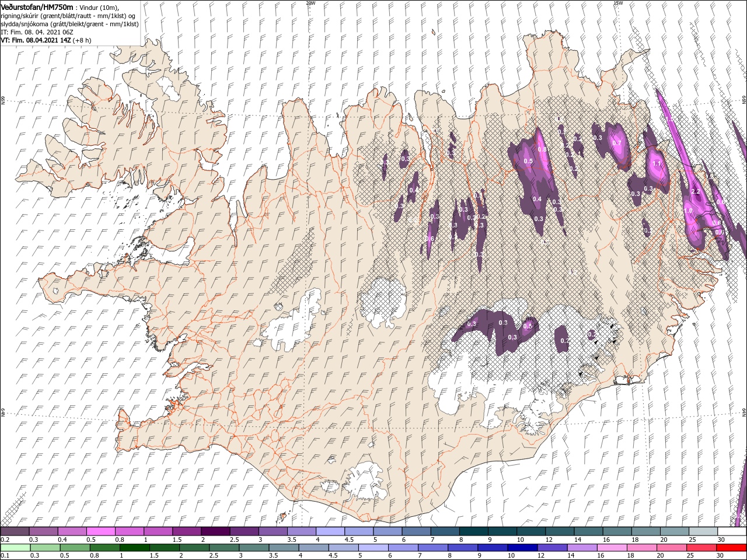This screenshot has width=747, height=560.
Task: Select bottom legend swatch starting at 3.5
Action: (284, 548)
